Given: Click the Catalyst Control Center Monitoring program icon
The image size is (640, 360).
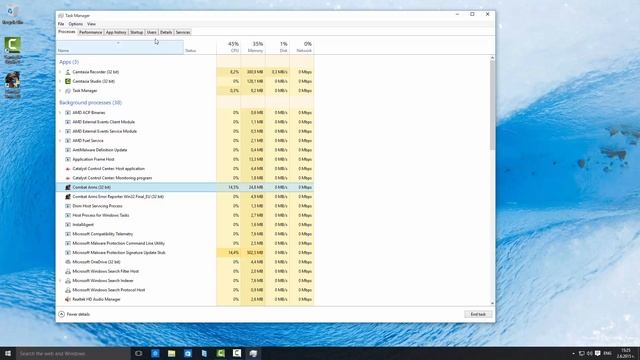Looking at the screenshot, I should point(68,178).
